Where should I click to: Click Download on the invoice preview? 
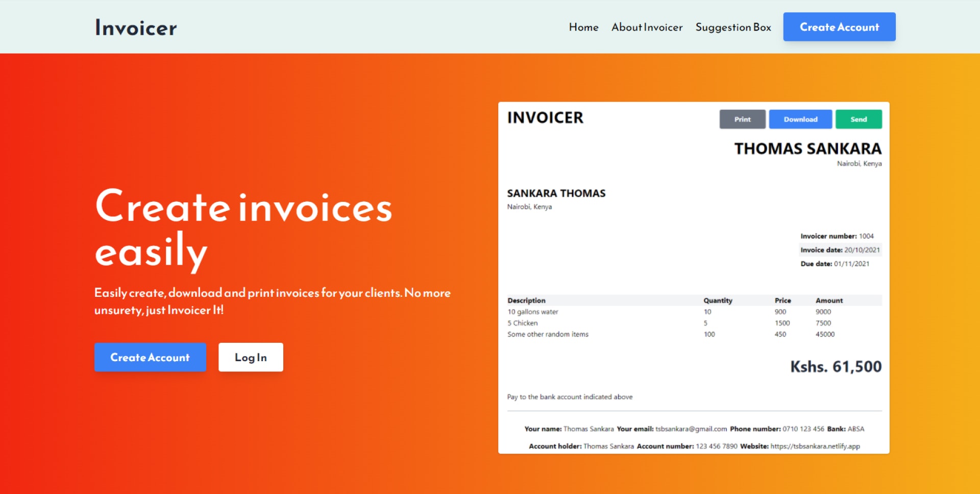[799, 119]
